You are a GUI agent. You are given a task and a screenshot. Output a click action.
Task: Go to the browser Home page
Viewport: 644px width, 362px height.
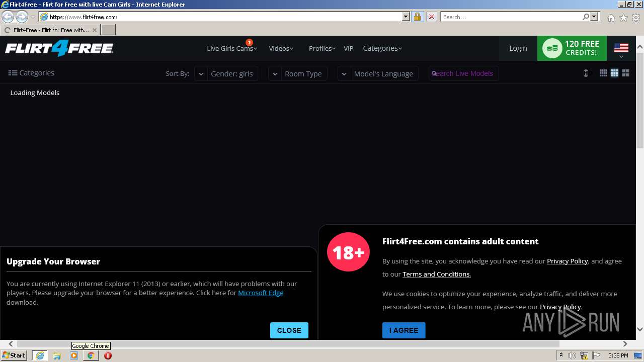(611, 18)
